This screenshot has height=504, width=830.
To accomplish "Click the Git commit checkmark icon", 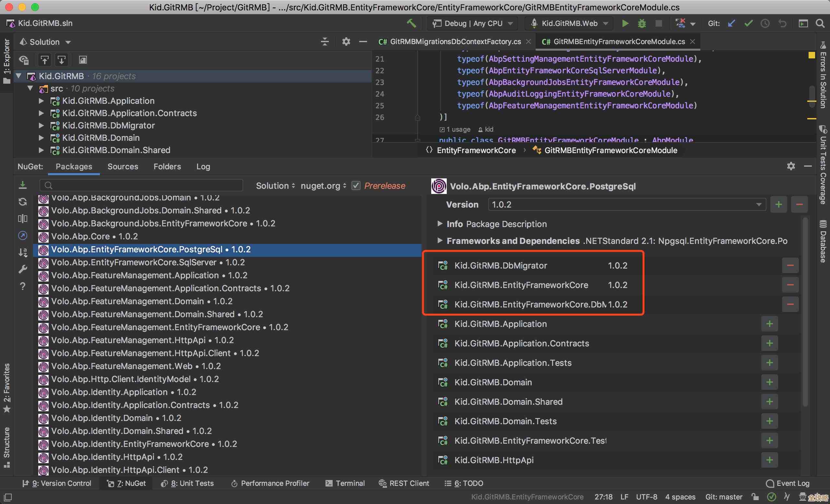I will coord(749,23).
